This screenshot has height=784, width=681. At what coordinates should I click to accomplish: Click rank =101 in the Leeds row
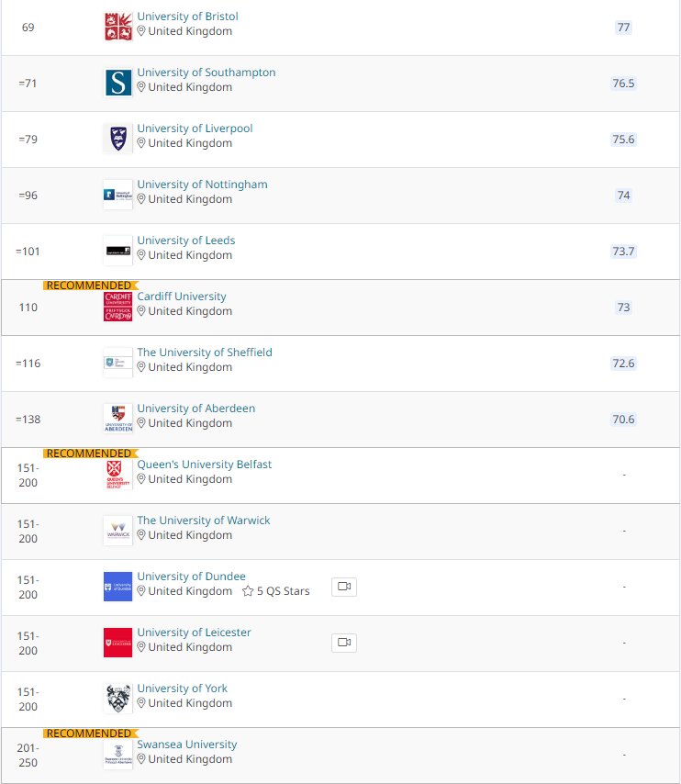[28, 251]
